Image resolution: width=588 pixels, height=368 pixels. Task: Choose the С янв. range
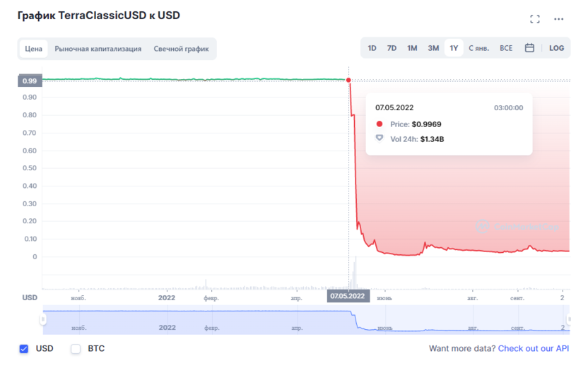[x=479, y=48]
